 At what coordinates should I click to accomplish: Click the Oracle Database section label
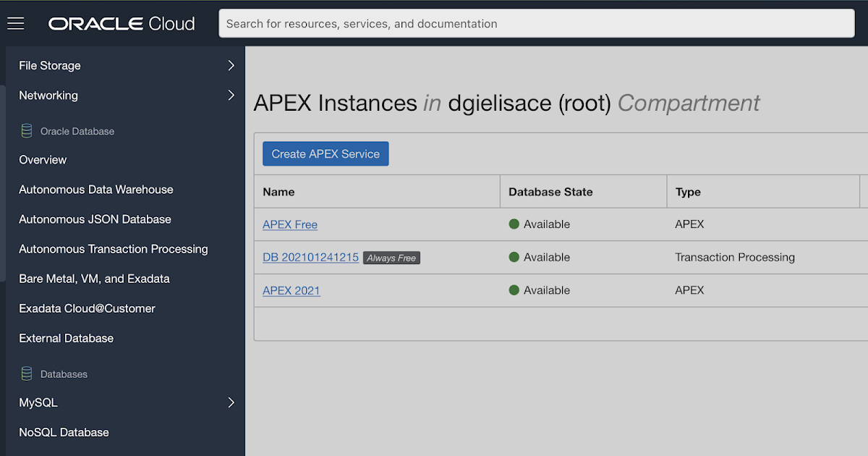tap(77, 131)
